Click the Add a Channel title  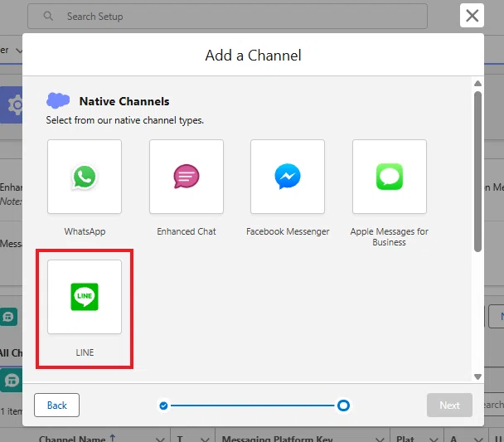click(254, 56)
